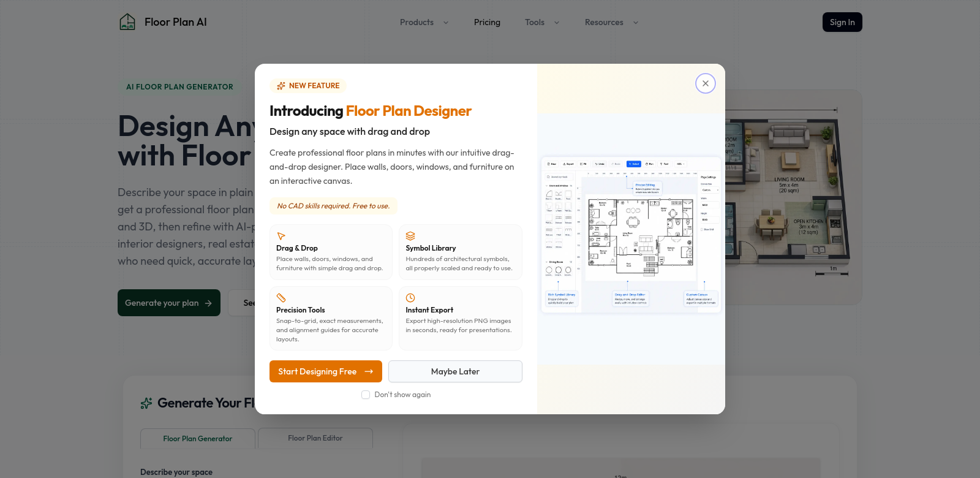The image size is (980, 478).
Task: Click the Floor Plan AI house logo
Action: (x=127, y=22)
